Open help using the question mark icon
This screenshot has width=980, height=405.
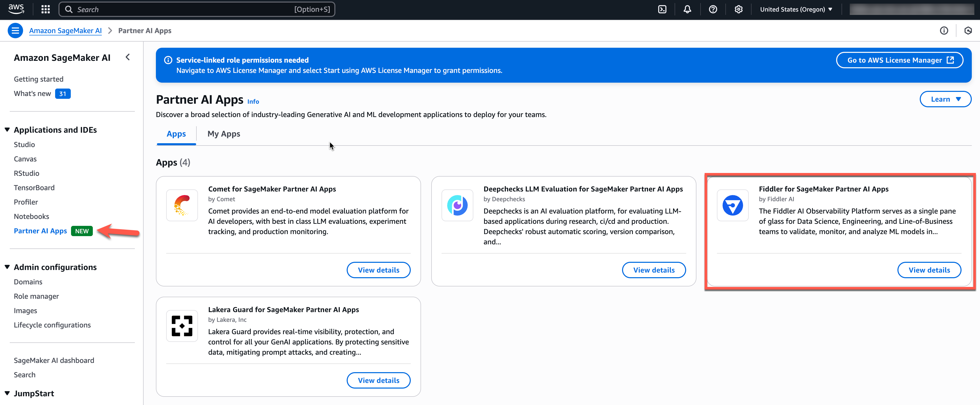[x=713, y=9]
